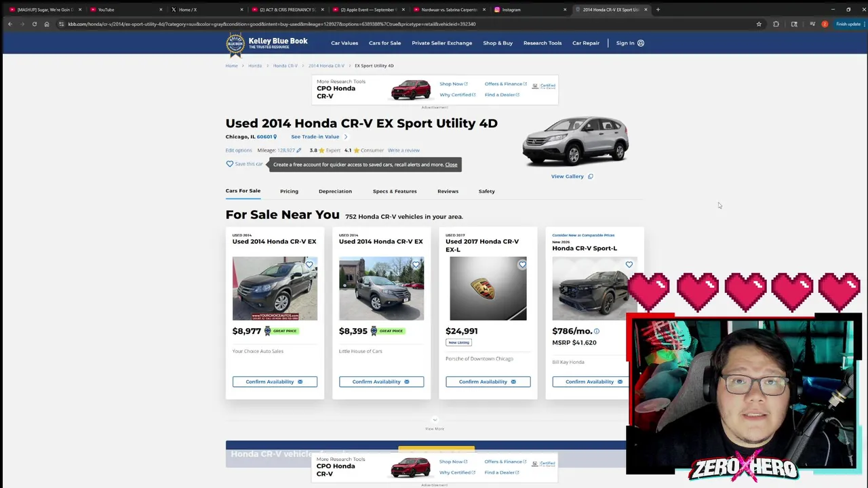Confirm Availability for $8,977 CR-V EX
868x488 pixels.
275,382
